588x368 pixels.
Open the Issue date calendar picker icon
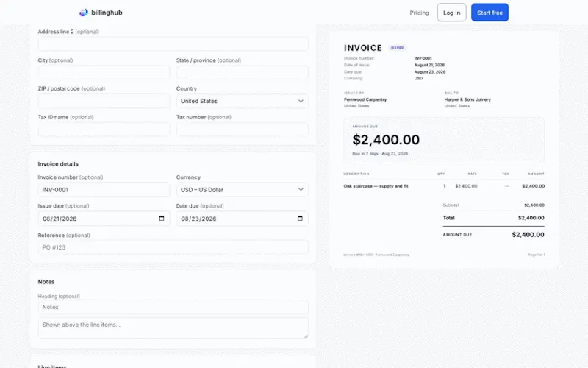point(162,218)
